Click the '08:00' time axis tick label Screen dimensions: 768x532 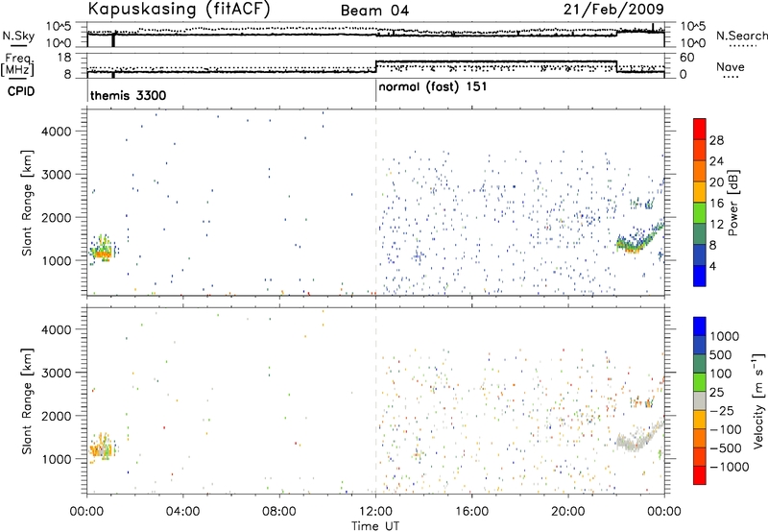279,512
